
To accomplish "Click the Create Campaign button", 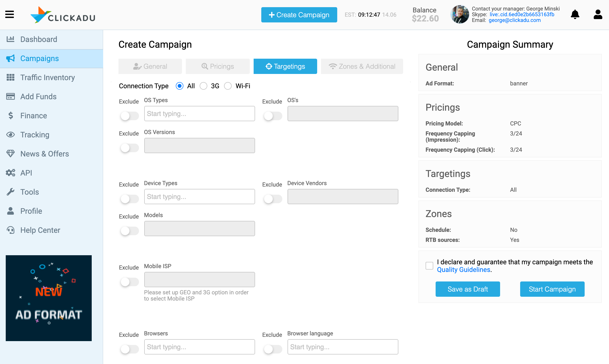I will click(299, 15).
